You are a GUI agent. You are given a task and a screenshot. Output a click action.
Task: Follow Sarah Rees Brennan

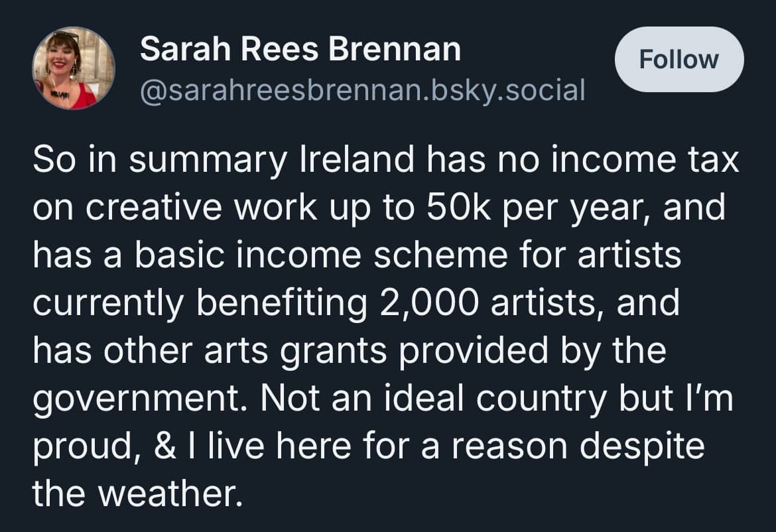(679, 60)
